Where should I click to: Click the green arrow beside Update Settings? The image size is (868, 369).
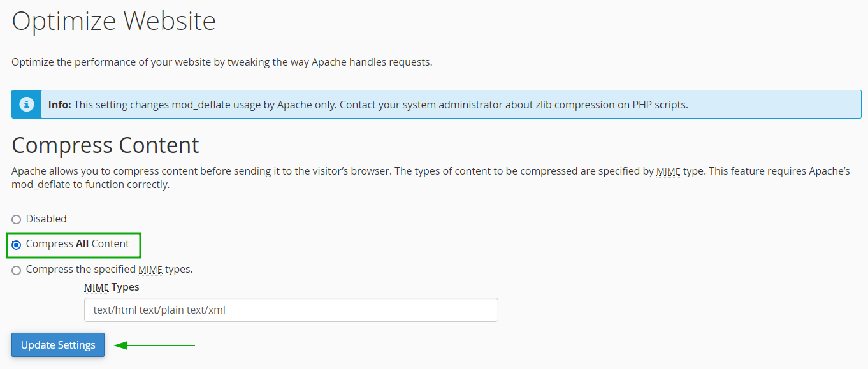pos(155,345)
